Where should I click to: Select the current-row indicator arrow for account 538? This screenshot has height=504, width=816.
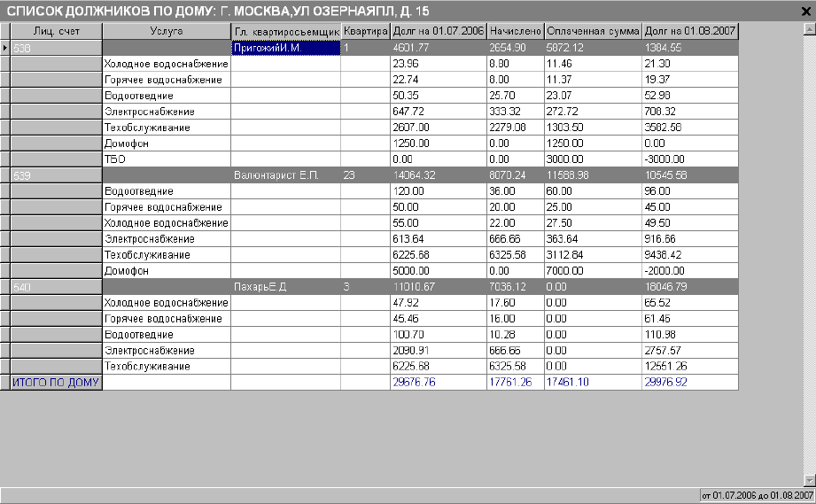(x=4, y=48)
